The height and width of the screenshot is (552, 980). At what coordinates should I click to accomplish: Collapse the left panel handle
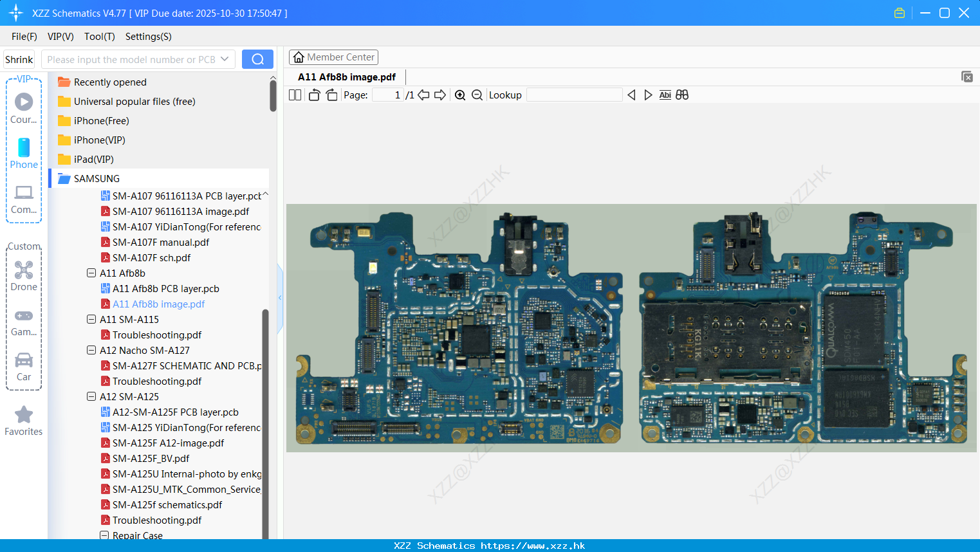[280, 298]
